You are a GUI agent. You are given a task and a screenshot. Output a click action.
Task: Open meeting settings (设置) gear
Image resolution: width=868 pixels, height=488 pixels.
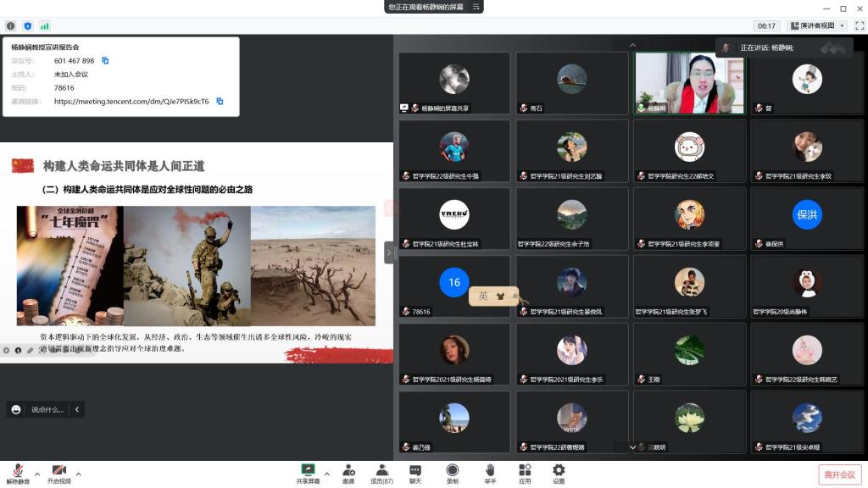pyautogui.click(x=559, y=473)
